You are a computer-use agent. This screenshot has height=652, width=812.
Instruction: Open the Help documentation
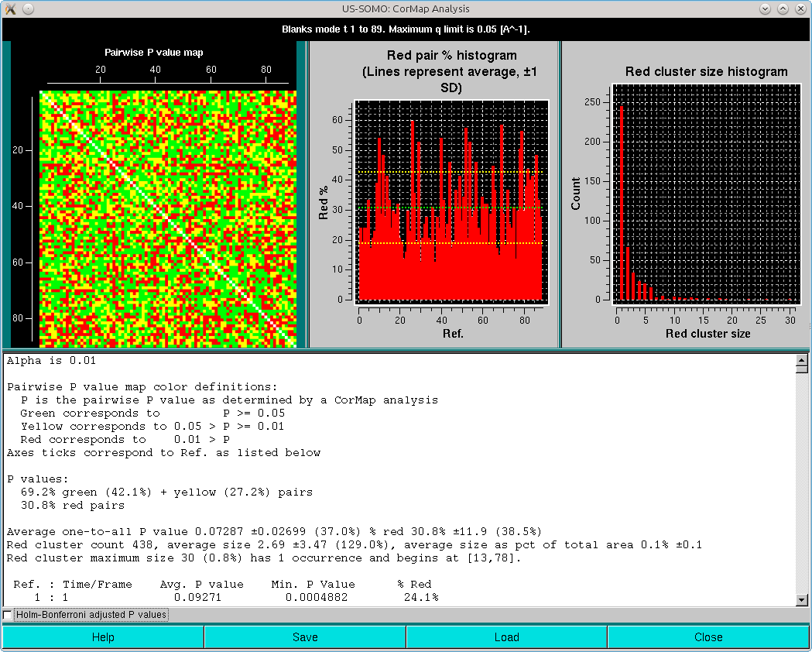(103, 637)
